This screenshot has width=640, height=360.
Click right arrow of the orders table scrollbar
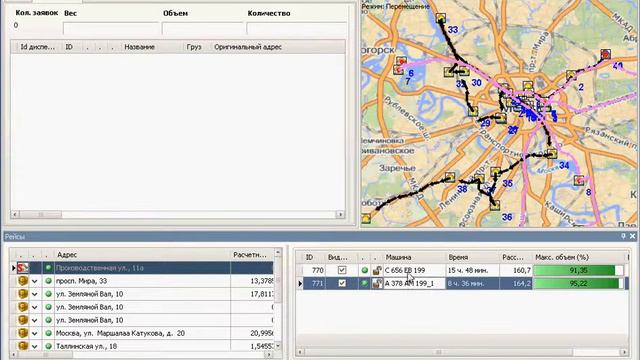pos(340,214)
